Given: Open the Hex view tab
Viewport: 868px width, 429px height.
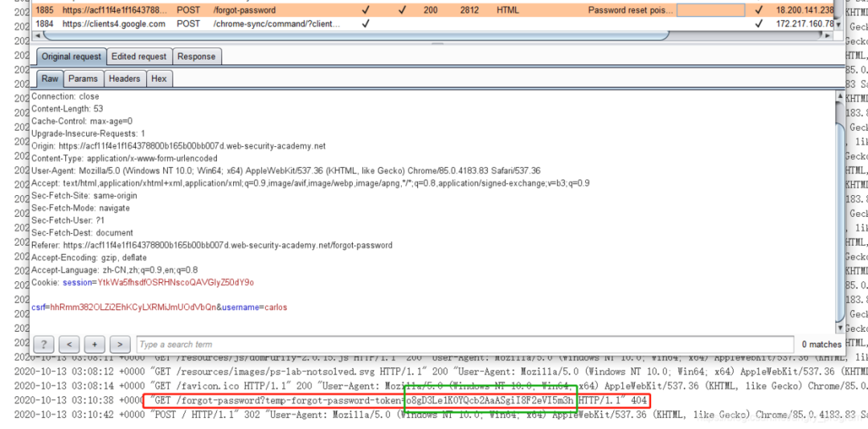Looking at the screenshot, I should (x=159, y=79).
